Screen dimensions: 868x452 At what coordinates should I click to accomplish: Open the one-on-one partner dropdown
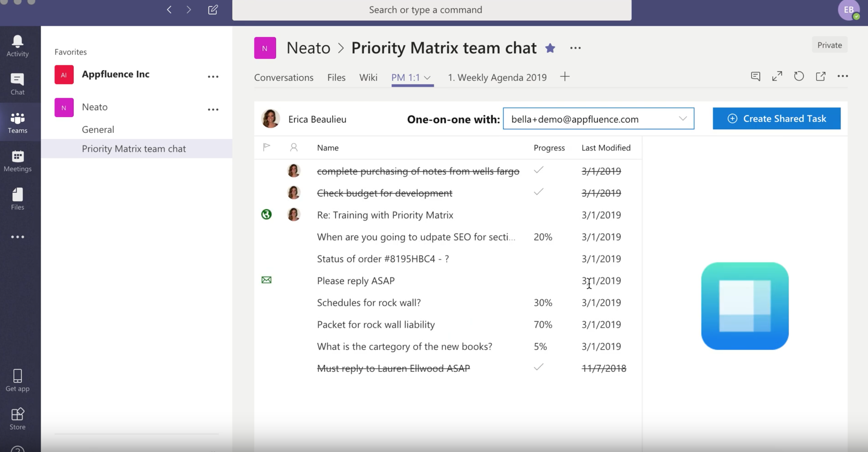[x=683, y=119]
